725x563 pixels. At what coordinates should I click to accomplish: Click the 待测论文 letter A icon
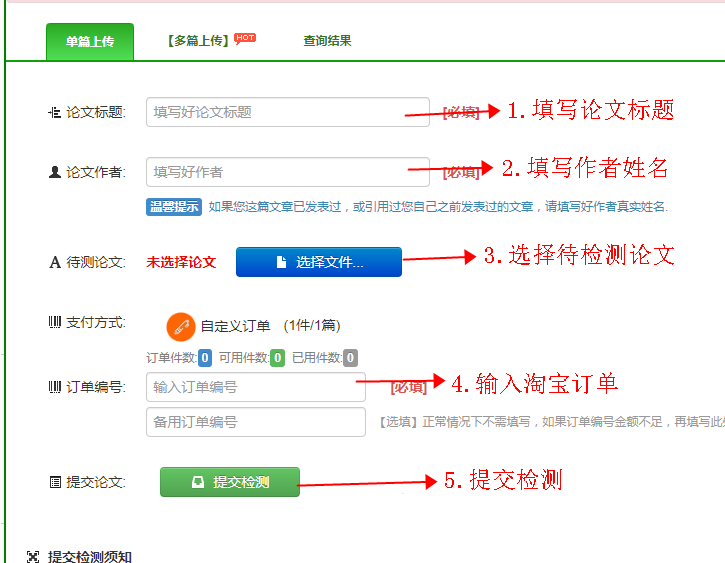tap(55, 263)
